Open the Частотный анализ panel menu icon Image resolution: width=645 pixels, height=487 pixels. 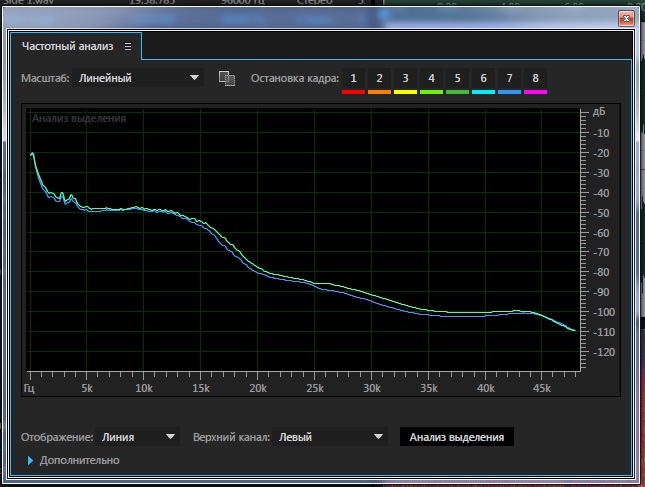[128, 46]
